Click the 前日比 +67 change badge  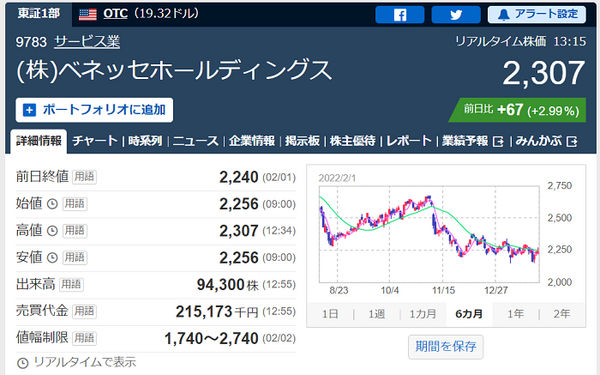coord(517,110)
